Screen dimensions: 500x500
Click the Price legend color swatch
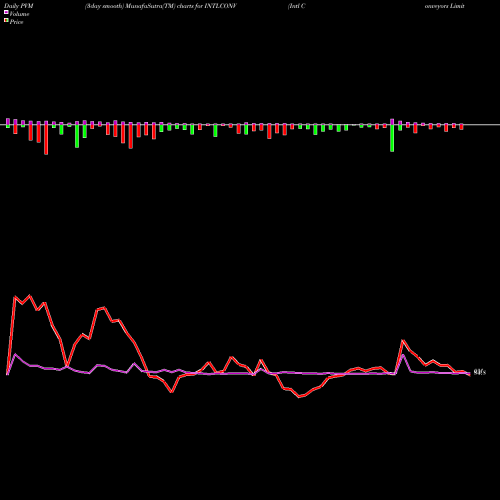click(x=6, y=20)
